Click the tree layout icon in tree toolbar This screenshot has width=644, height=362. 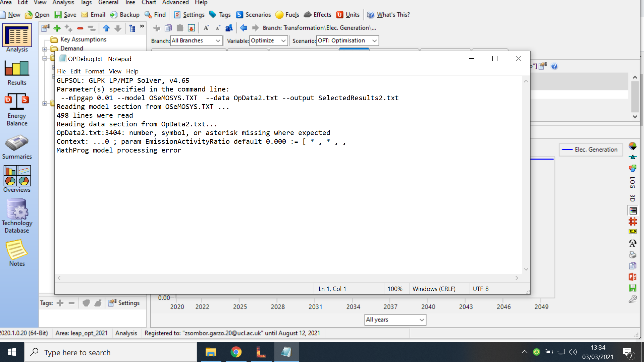[132, 28]
